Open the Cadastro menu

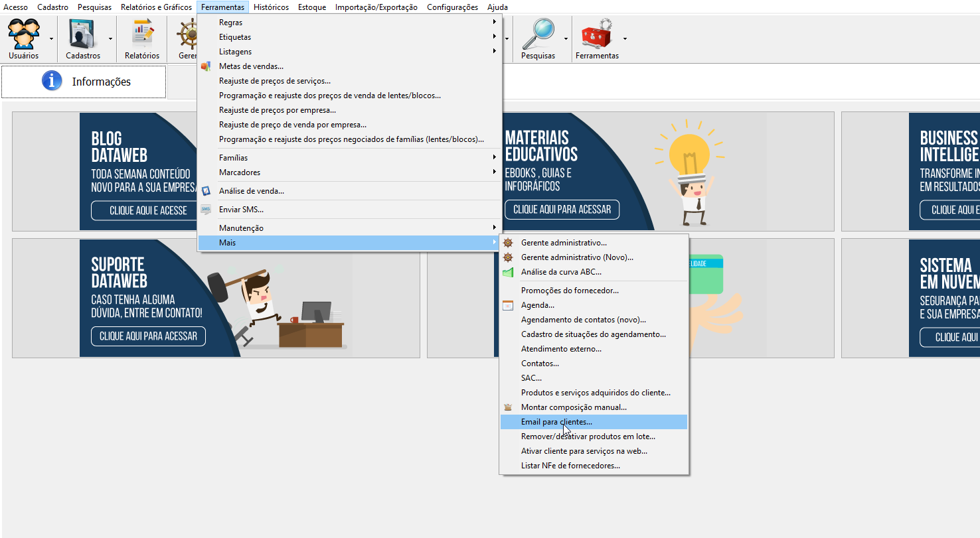[x=53, y=7]
